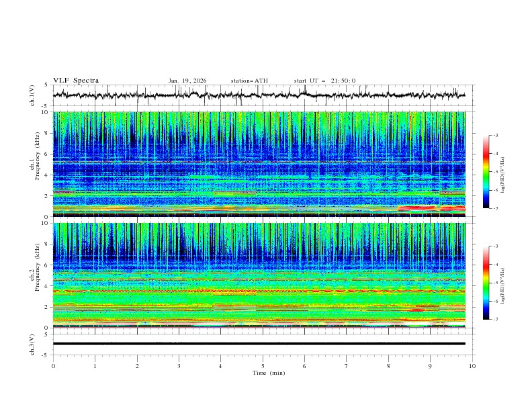Click the time axis tick label '9'

(430, 366)
